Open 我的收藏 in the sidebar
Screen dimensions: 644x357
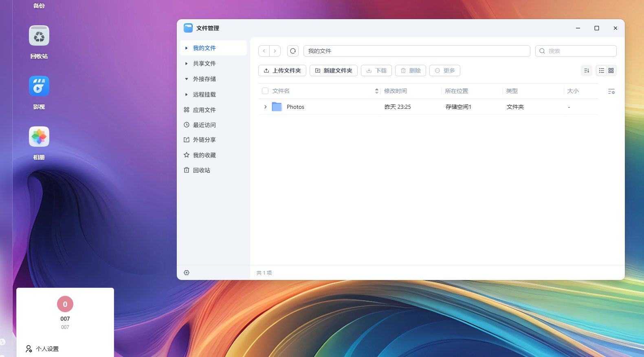(x=204, y=155)
